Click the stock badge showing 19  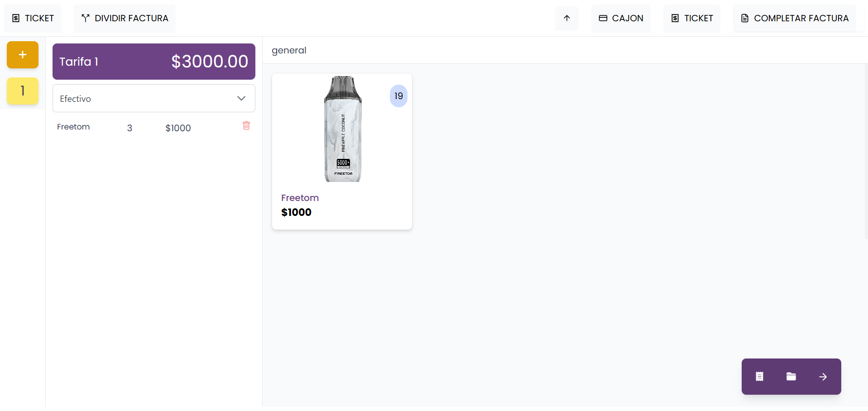398,96
